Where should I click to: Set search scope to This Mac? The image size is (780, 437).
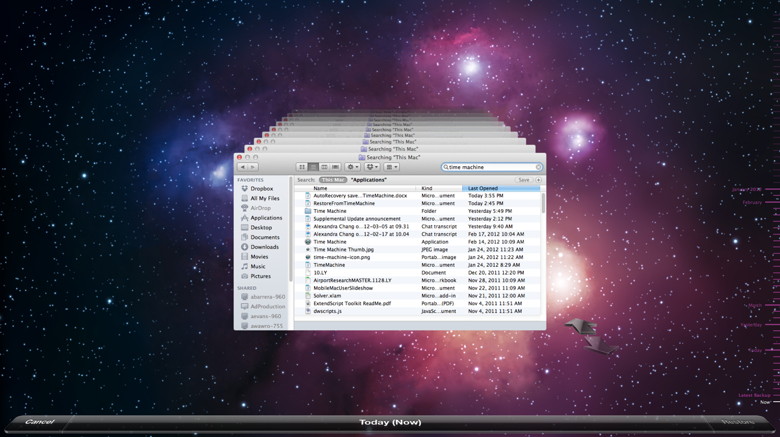tap(333, 180)
